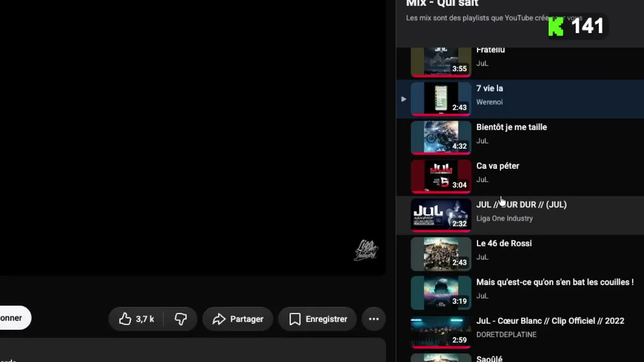Open the Bientôt je me taille thumbnail

click(441, 138)
